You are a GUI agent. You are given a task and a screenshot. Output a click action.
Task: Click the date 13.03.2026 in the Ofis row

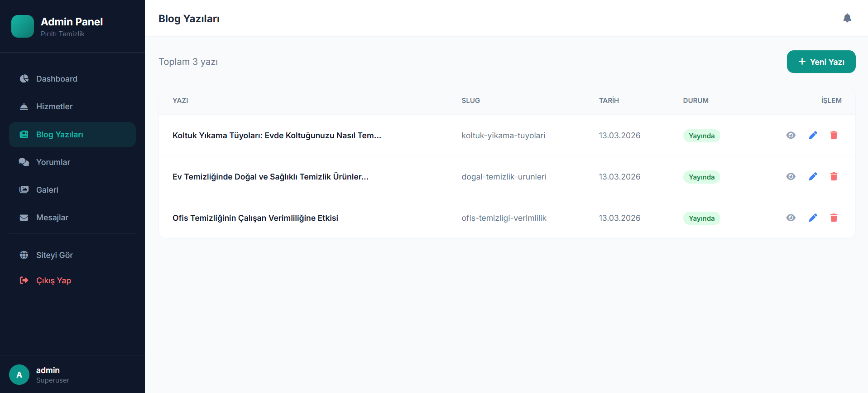click(619, 218)
